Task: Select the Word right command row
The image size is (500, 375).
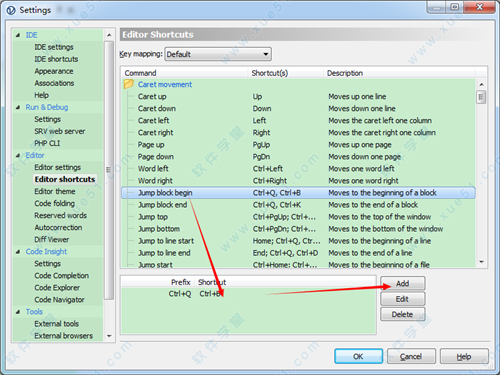Action: click(x=298, y=181)
